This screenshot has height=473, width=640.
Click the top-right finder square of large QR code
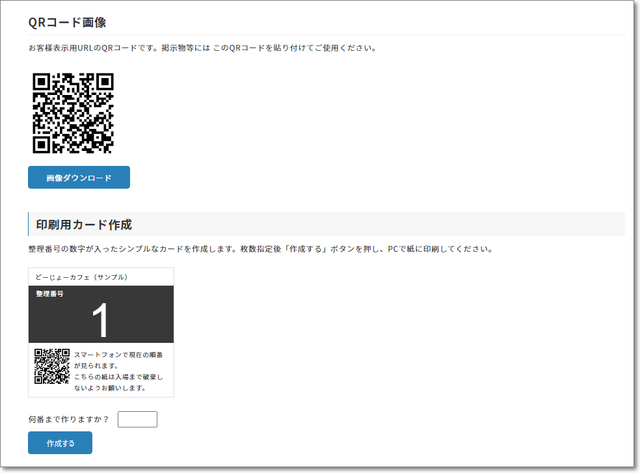(103, 82)
